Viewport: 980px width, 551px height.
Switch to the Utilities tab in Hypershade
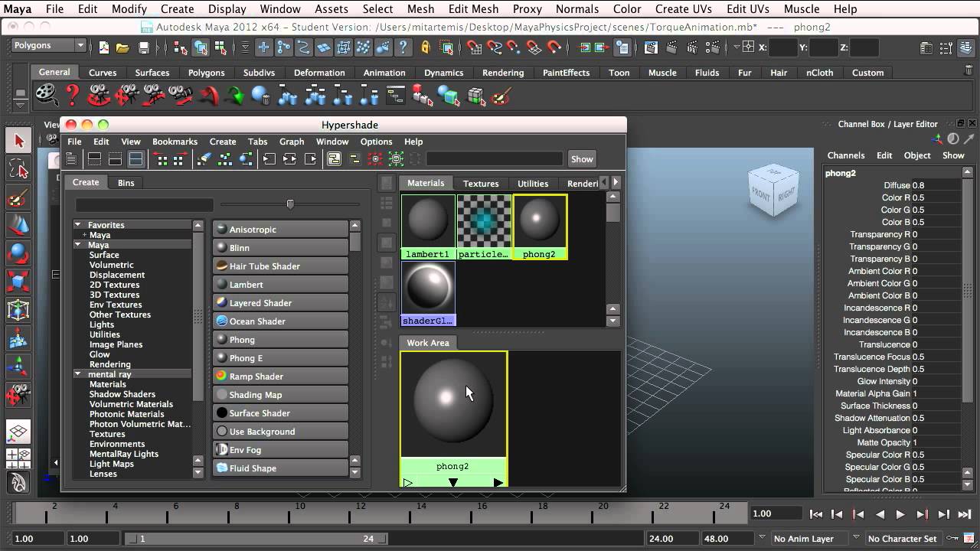click(533, 184)
